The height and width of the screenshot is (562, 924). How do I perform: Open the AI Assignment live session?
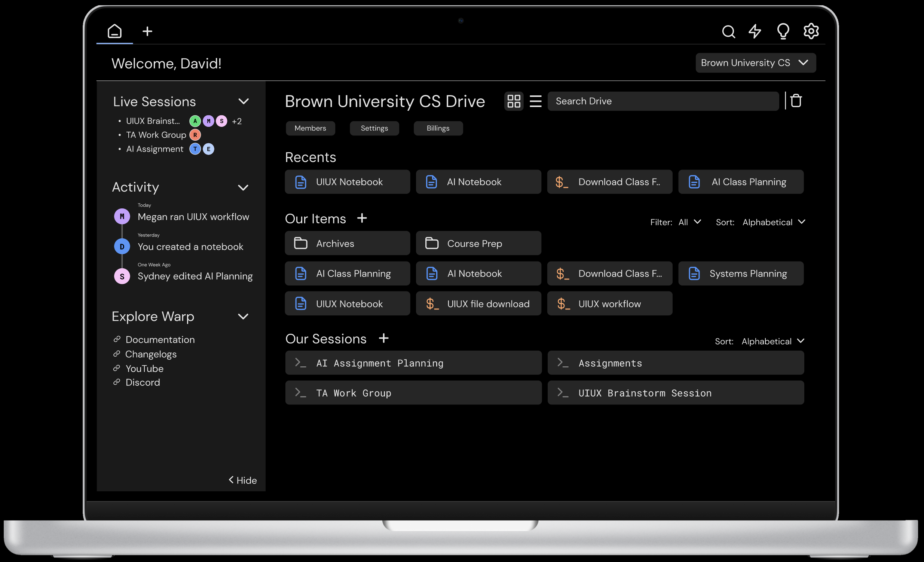pos(155,149)
